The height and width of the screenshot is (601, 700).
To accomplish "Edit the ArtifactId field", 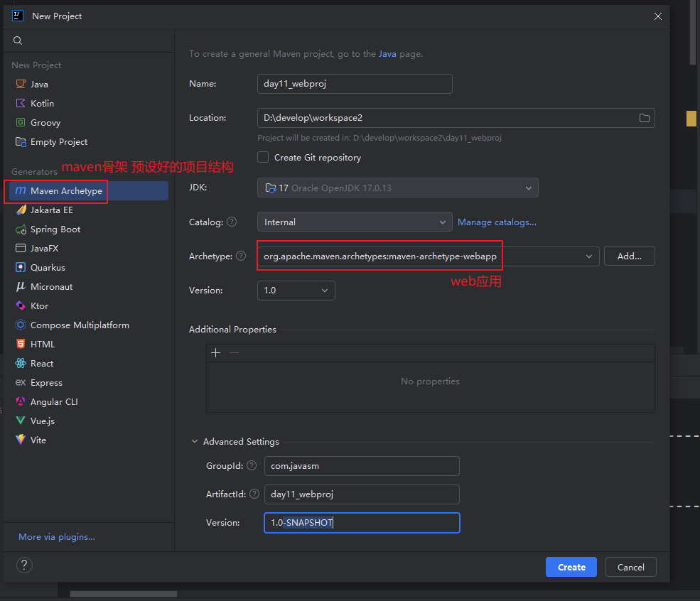I will point(362,494).
